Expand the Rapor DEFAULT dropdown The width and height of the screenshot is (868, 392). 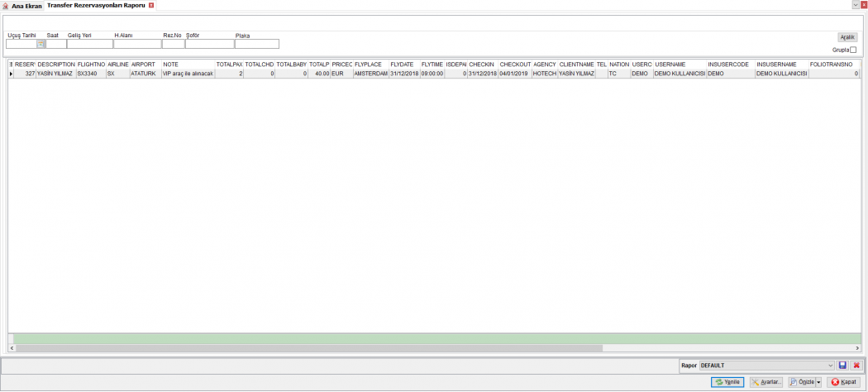point(830,366)
